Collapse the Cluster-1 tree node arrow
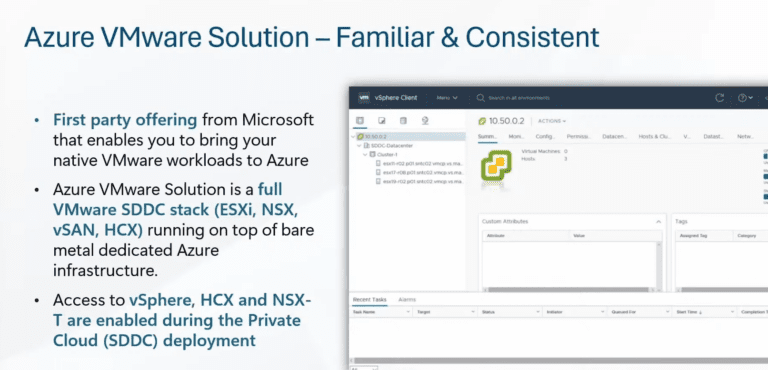 [x=365, y=154]
